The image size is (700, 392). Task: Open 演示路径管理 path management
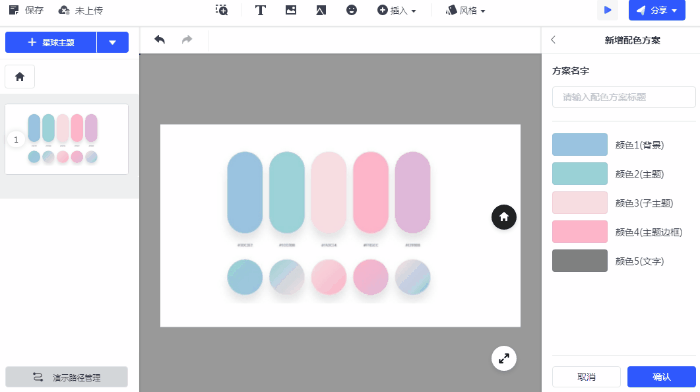point(67,377)
